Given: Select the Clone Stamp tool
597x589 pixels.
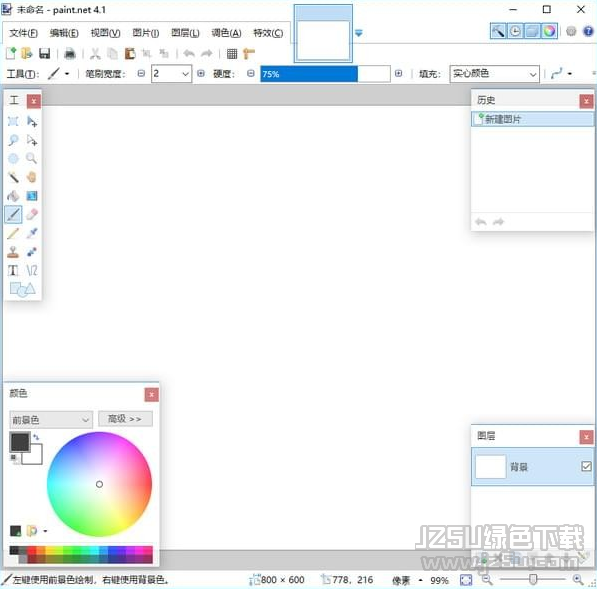Looking at the screenshot, I should pyautogui.click(x=13, y=252).
